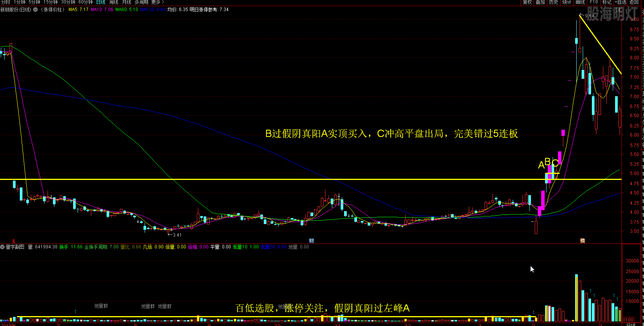Viewport: 644px width, 326px height.
Task: Click the MA120: 4.48 indicator label
Action: [153, 10]
